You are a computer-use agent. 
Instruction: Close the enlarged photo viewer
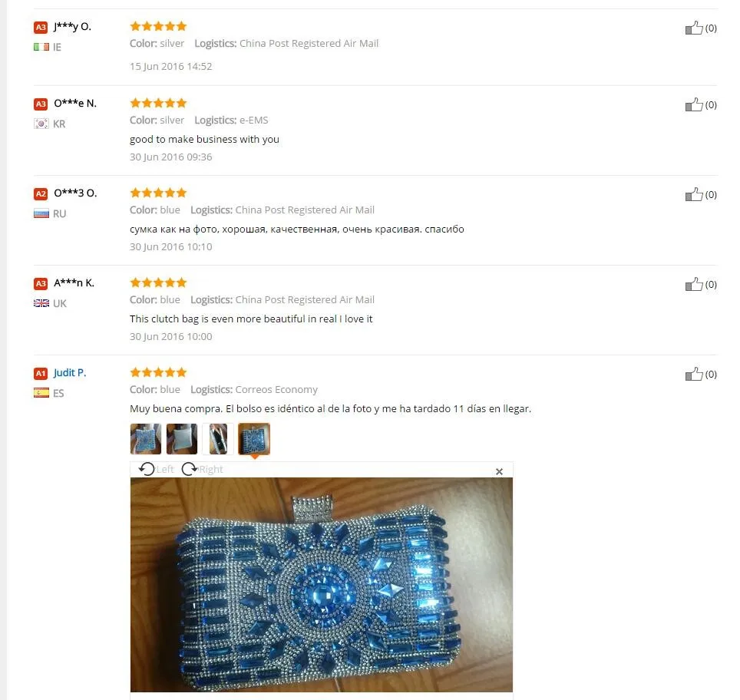tap(499, 471)
